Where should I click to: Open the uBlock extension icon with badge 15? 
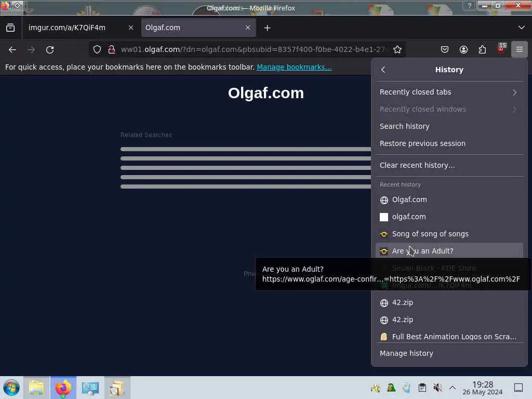pyautogui.click(x=501, y=48)
